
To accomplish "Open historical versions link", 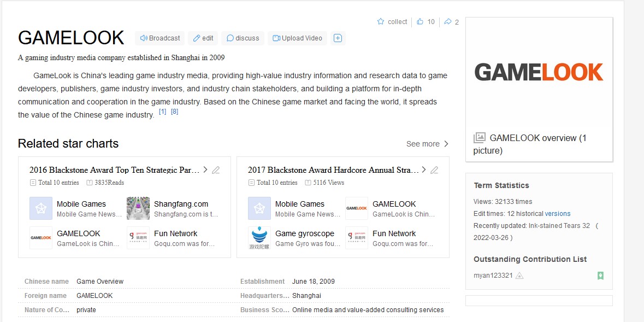I will (557, 213).
